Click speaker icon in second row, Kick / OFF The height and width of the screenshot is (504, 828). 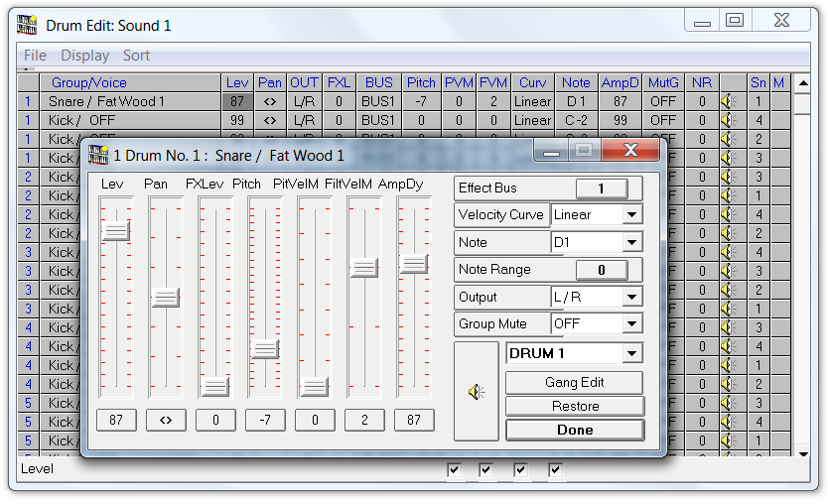728,120
